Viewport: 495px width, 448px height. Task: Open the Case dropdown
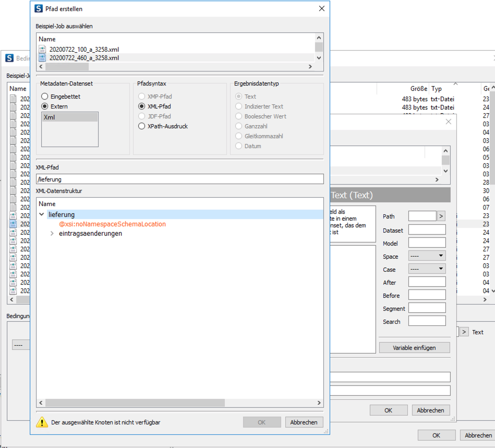[x=427, y=269]
